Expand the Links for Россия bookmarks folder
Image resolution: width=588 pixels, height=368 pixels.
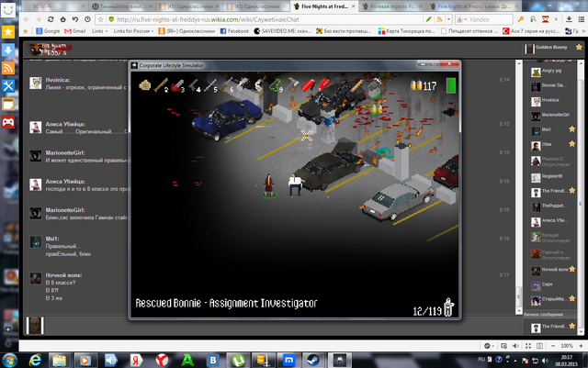click(x=133, y=31)
